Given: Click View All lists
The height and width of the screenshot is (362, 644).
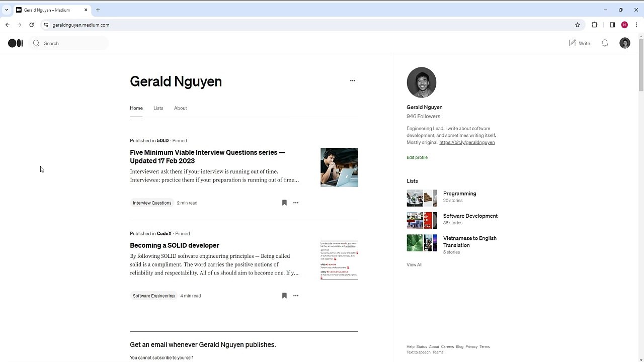Looking at the screenshot, I should pos(415,265).
